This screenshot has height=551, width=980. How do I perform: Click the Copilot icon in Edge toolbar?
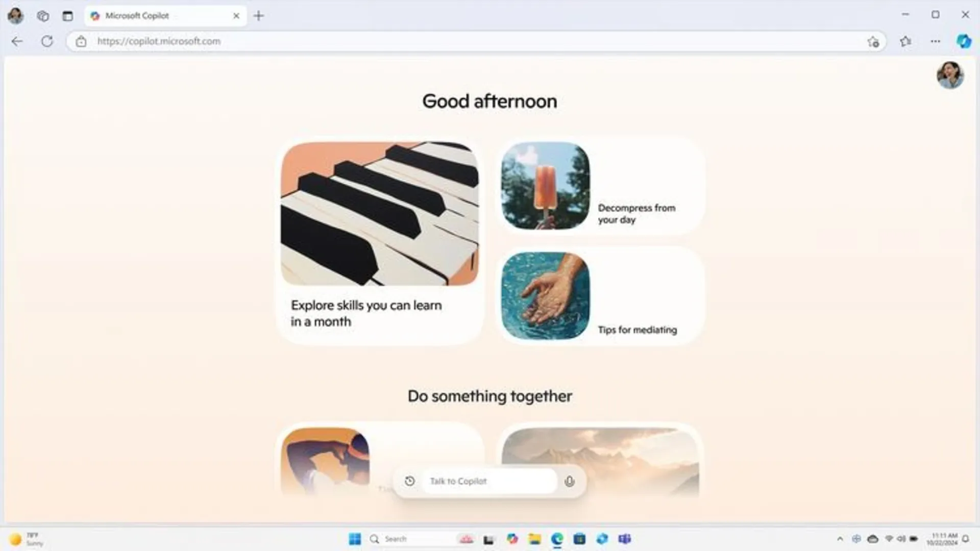coord(963,41)
